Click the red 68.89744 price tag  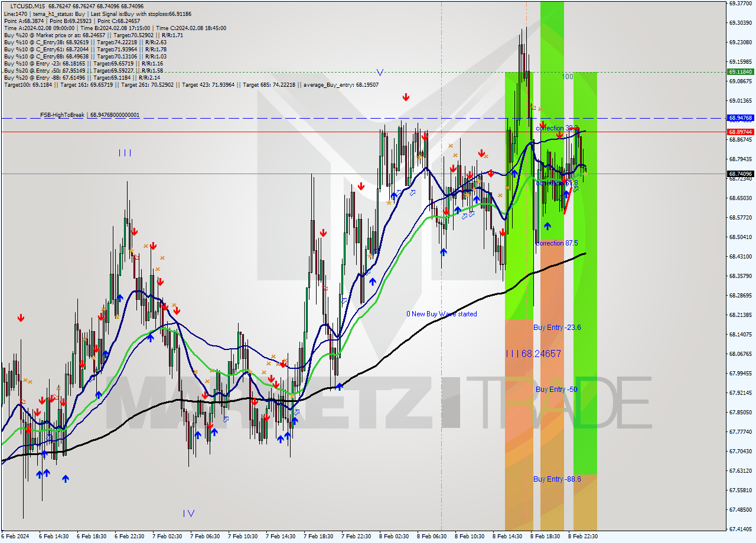click(x=740, y=132)
